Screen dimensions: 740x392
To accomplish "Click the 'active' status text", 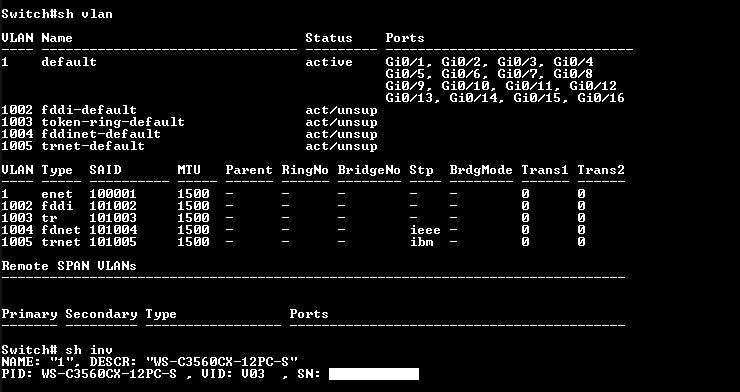I will [x=329, y=62].
